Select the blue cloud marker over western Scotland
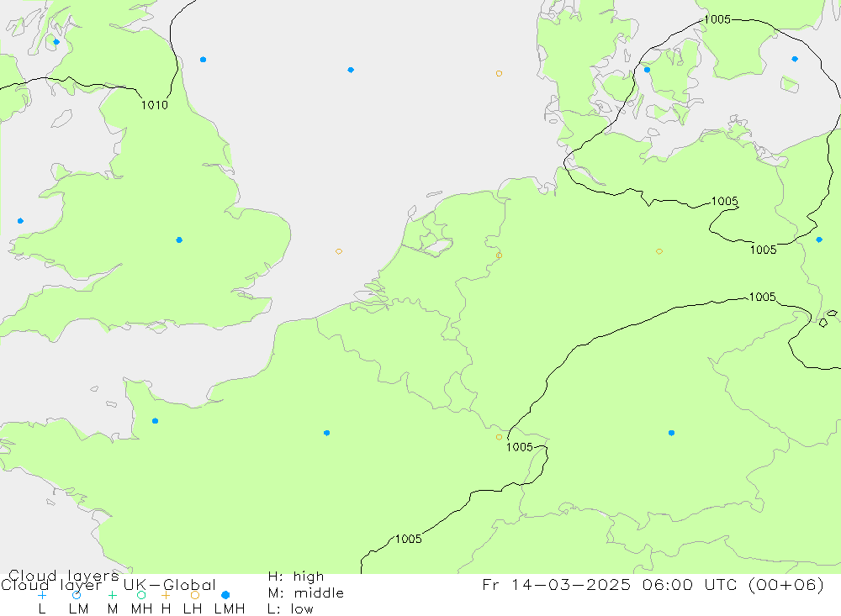841x616 pixels. pos(56,42)
